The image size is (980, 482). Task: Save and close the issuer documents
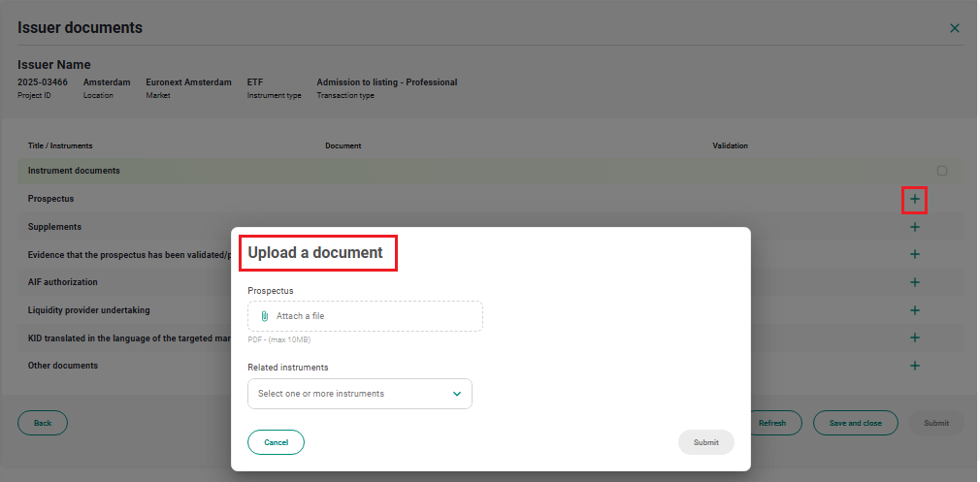pyautogui.click(x=855, y=423)
